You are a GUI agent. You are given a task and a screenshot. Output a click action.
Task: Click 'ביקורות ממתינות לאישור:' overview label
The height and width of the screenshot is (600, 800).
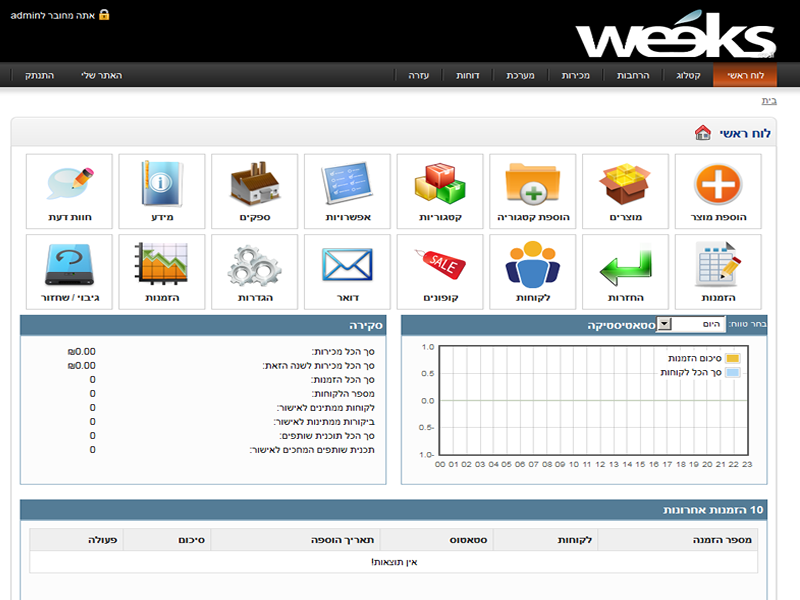pos(324,422)
